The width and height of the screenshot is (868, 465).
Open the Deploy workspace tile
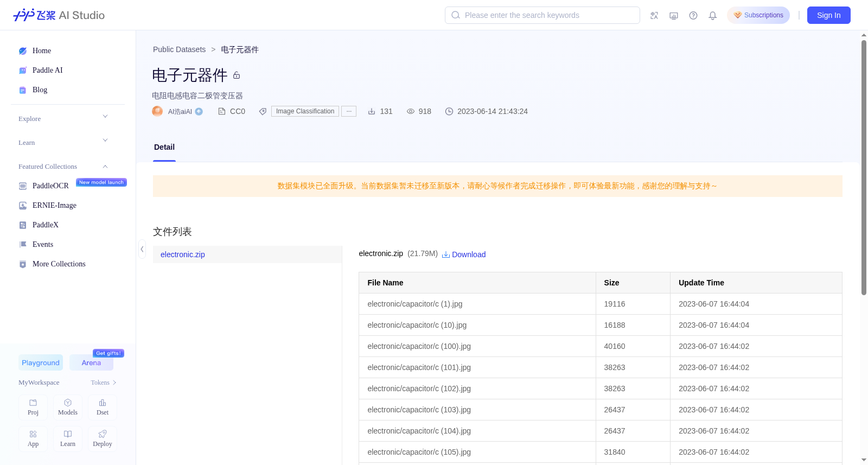click(103, 439)
